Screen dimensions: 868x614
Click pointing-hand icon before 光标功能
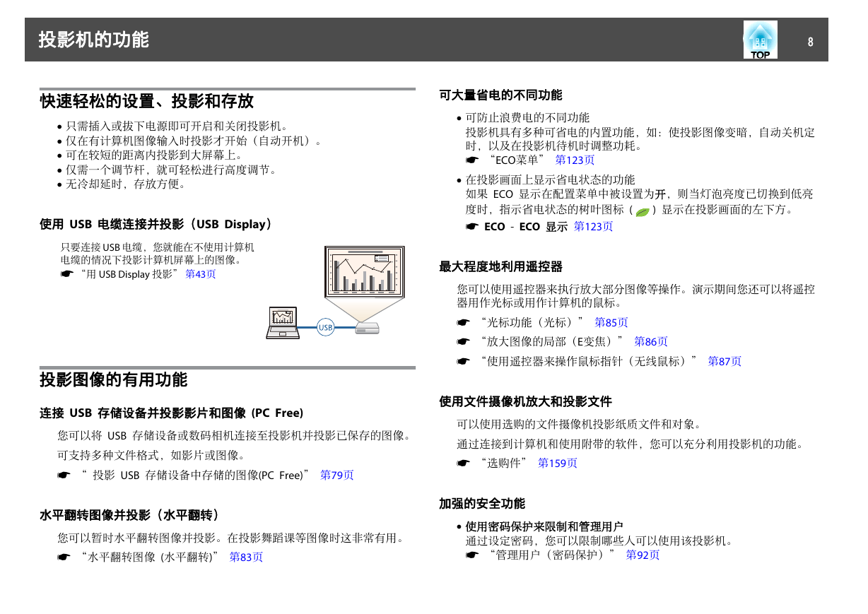point(463,323)
